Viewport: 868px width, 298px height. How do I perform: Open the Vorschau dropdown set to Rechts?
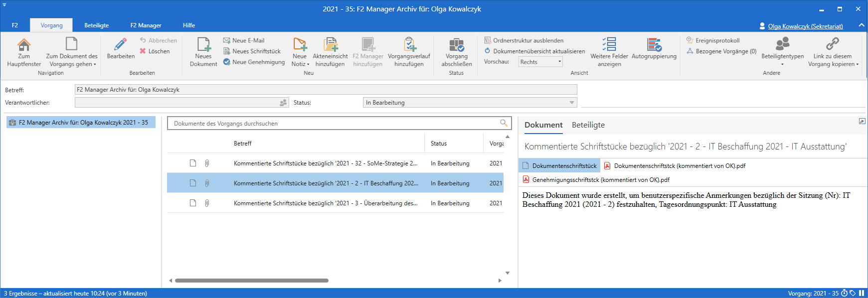(x=540, y=62)
